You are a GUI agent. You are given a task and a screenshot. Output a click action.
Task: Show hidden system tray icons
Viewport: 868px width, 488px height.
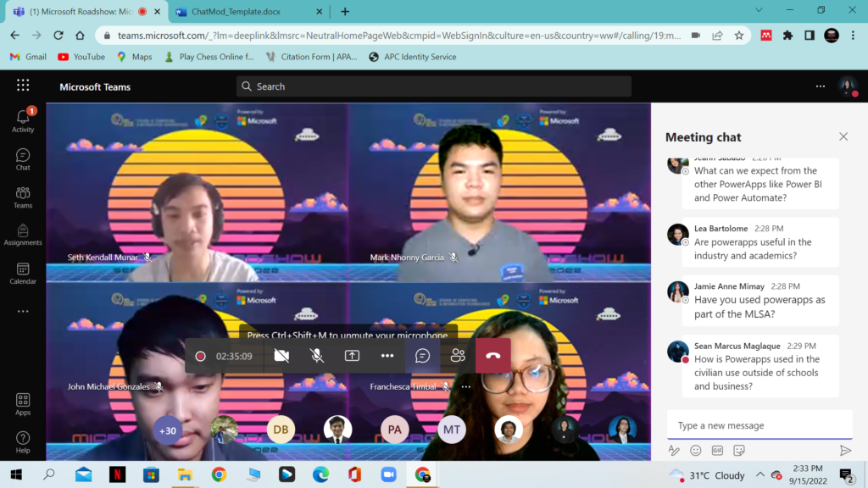[x=760, y=474]
